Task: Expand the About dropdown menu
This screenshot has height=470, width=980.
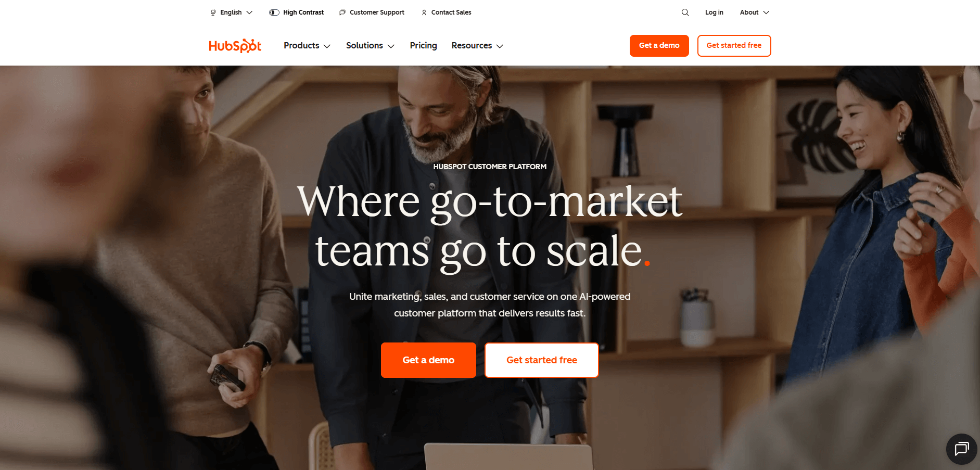Action: [x=755, y=12]
